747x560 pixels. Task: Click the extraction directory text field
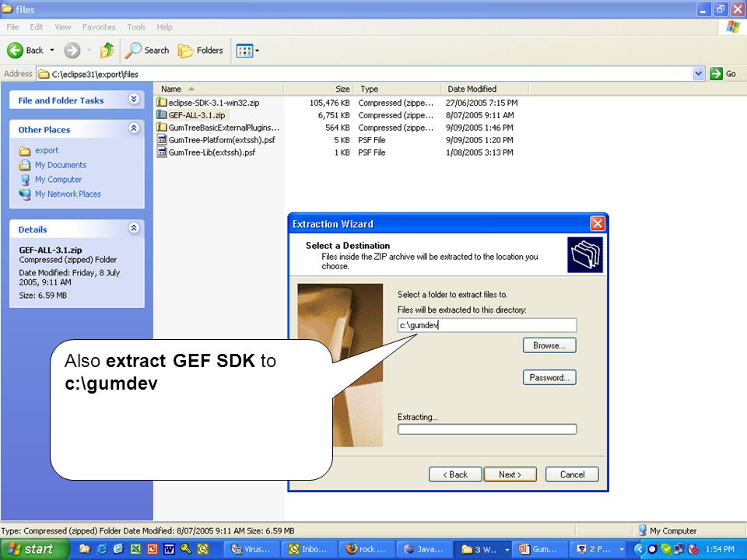487,325
